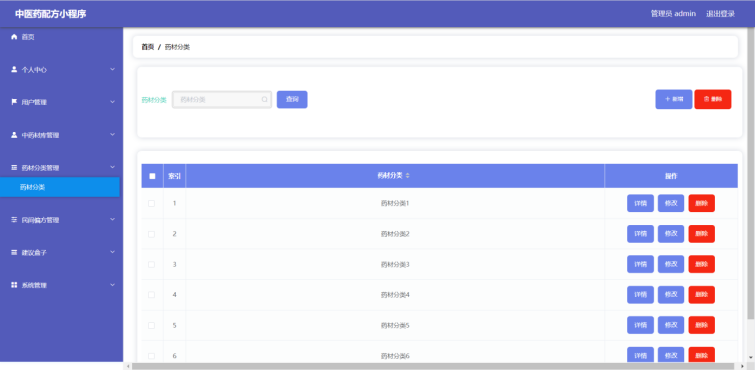Viewport: 755px width, 371px height.
Task: Click the person icon next to 个人中心
Action: [14, 69]
